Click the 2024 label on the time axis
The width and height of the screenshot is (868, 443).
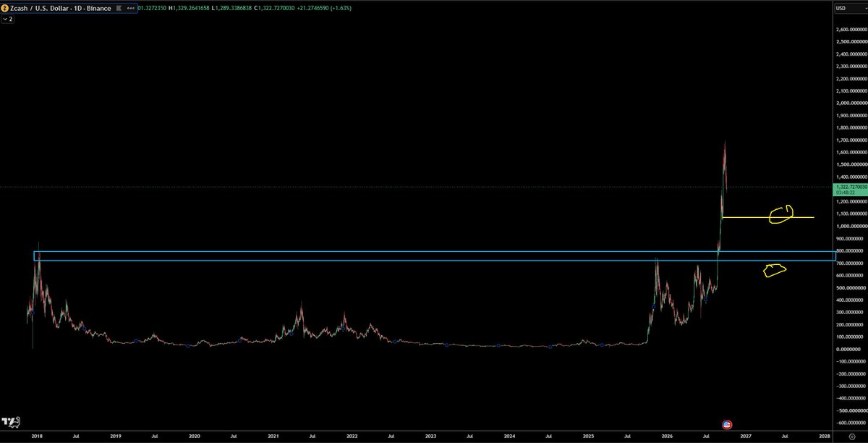(510, 437)
